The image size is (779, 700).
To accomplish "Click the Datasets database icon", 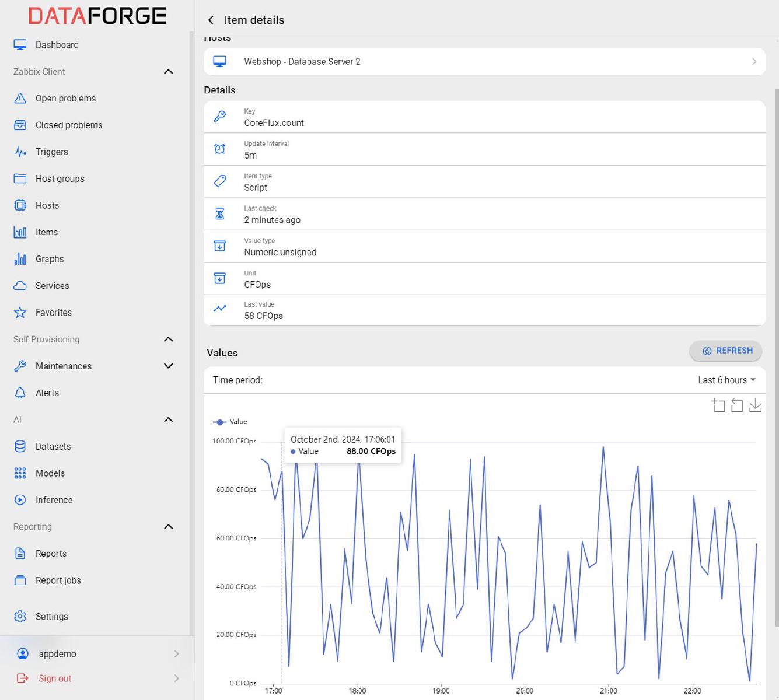I will [x=20, y=446].
